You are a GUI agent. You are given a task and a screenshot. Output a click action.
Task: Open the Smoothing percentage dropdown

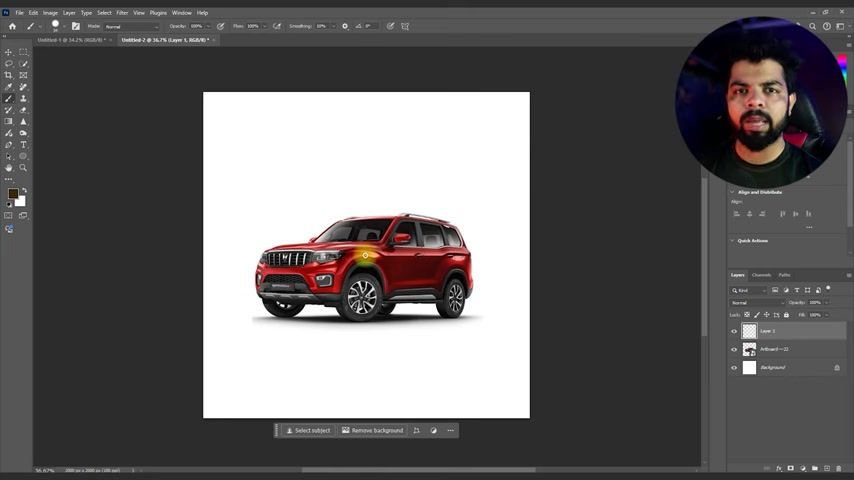pos(333,26)
